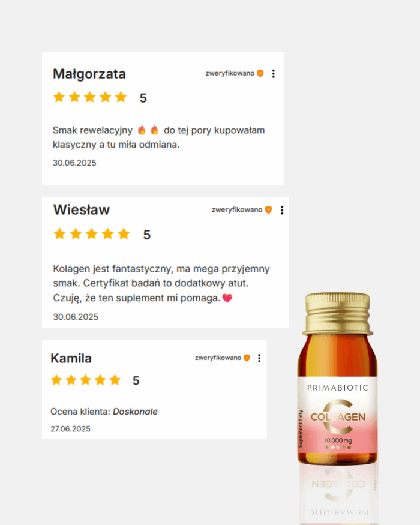Click the gold cap of the collagen bottle
Screen dimensions: 420x525
click(338, 314)
